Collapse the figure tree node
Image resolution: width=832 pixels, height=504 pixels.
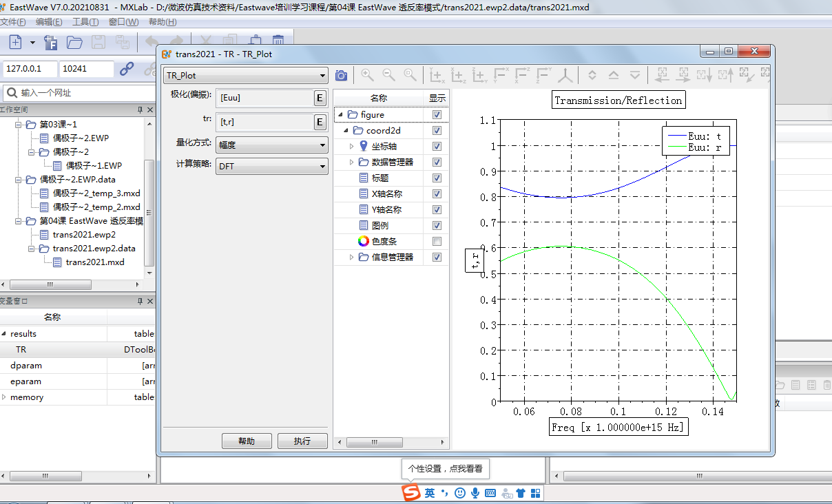point(339,115)
